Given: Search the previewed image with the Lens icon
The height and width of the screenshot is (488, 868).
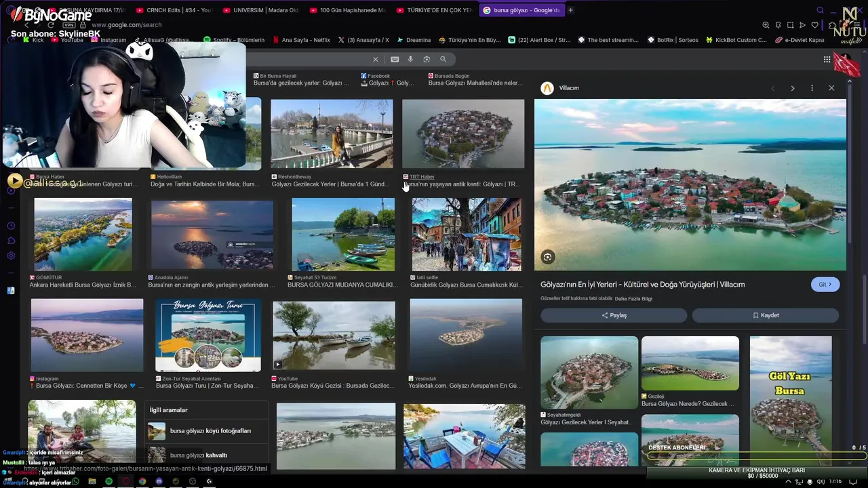Looking at the screenshot, I should (x=547, y=257).
